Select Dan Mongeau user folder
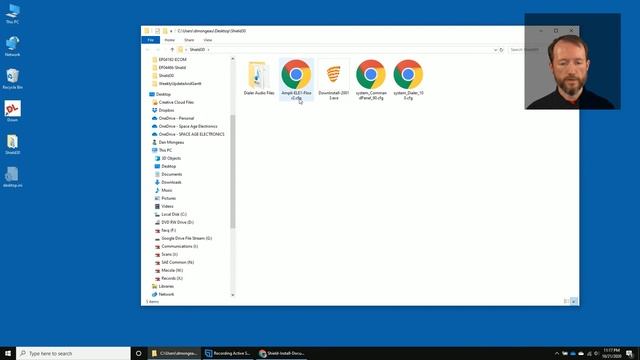 pyautogui.click(x=171, y=142)
